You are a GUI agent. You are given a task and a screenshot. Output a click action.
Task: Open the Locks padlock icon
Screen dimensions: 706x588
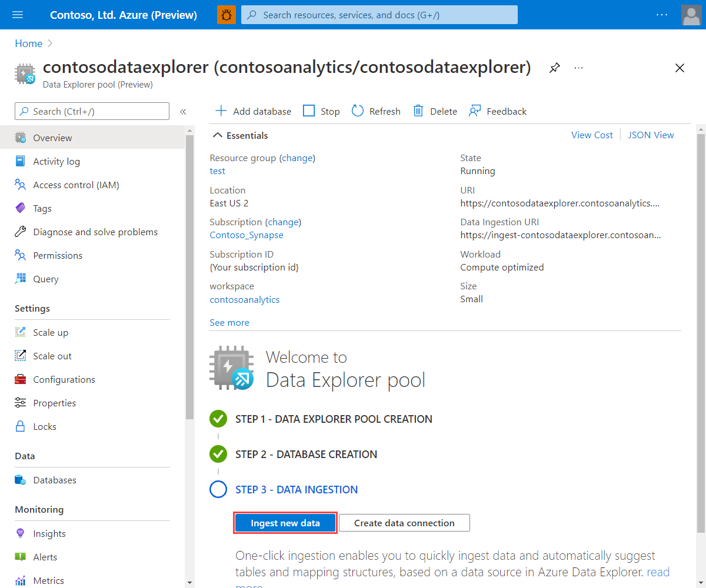(x=21, y=426)
